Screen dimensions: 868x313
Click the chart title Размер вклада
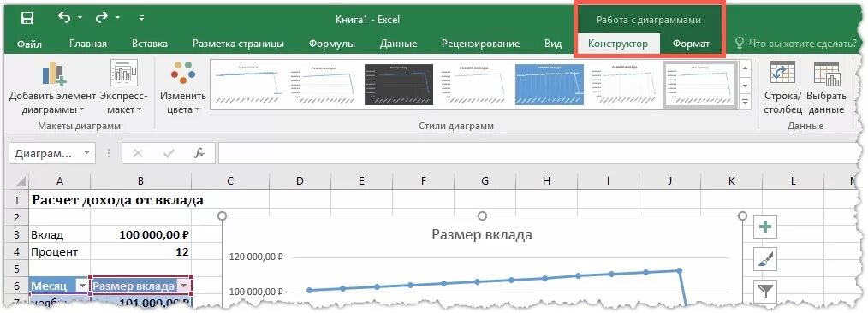[x=482, y=234]
